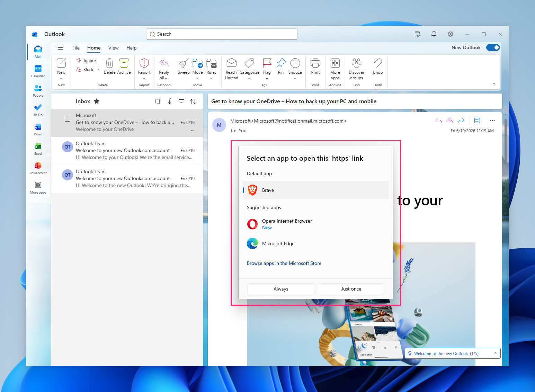Switch to the Home tab
Image resolution: width=535 pixels, height=392 pixels.
pos(94,48)
